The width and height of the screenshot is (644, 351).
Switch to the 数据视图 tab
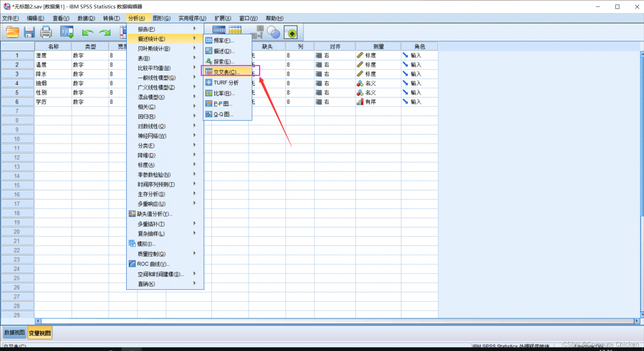[14, 333]
